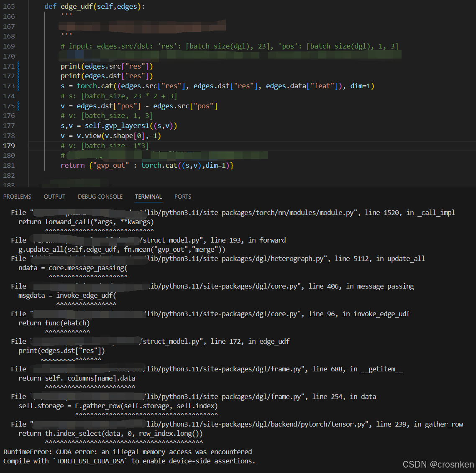Click line number 173 to set breakpoint

(x=9, y=86)
